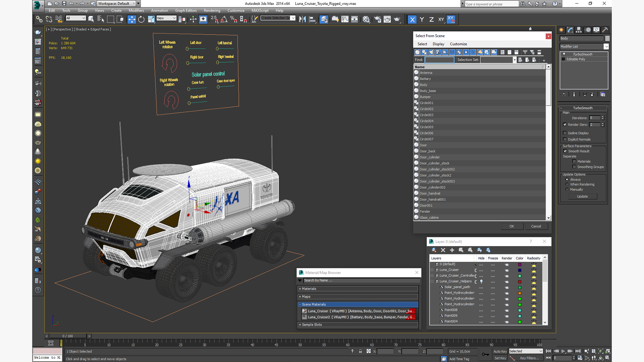This screenshot has height=362, width=644.
Task: Select the Select and Move tool
Action: pos(131,19)
